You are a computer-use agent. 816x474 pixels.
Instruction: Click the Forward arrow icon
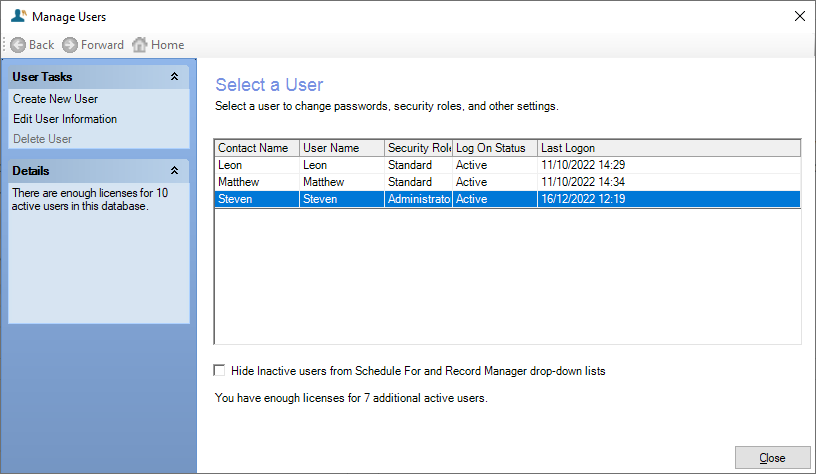pyautogui.click(x=70, y=45)
